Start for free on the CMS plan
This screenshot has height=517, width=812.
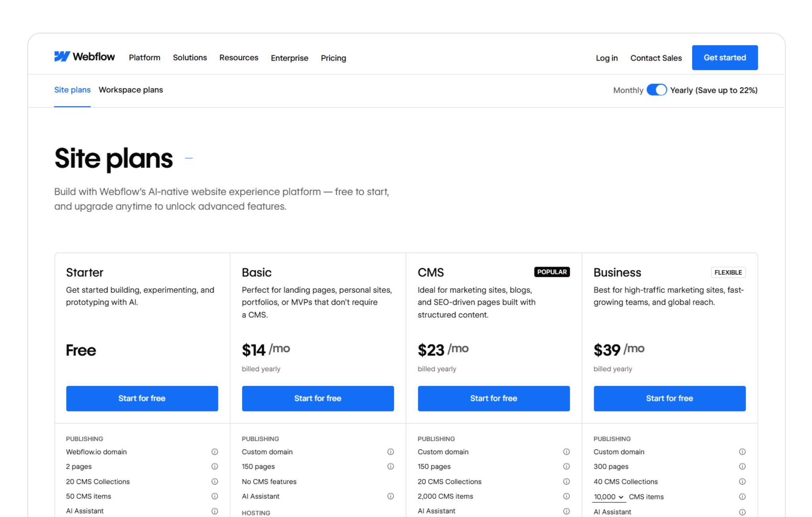pyautogui.click(x=493, y=399)
